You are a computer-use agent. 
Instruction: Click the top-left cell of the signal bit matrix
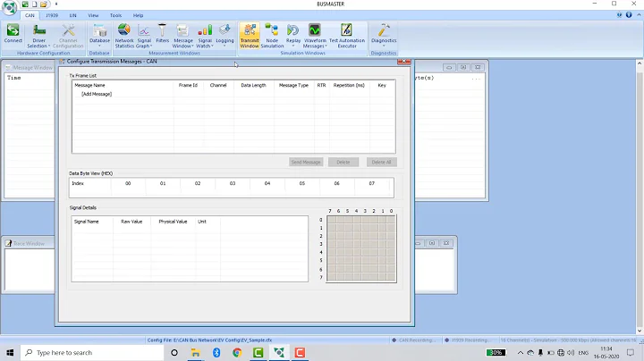[332, 220]
